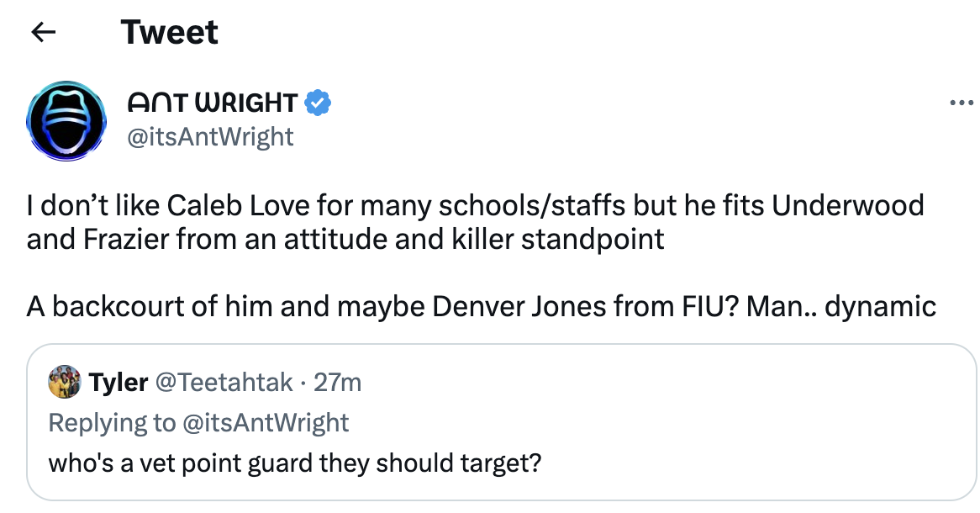
Task: Click the back arrow icon
Action: click(43, 33)
